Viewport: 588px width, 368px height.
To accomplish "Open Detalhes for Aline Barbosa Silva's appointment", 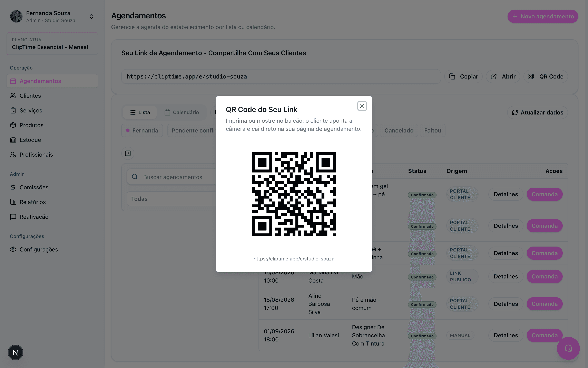I will [x=506, y=304].
